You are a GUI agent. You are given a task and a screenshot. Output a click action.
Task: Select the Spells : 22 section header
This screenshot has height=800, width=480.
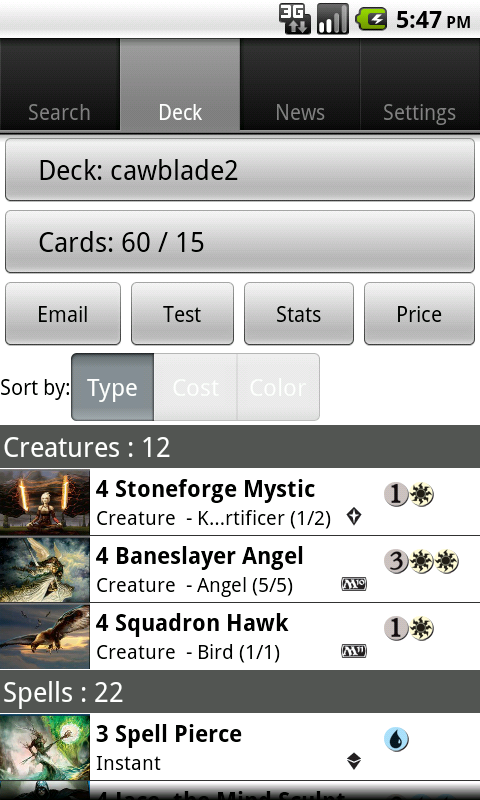point(240,692)
